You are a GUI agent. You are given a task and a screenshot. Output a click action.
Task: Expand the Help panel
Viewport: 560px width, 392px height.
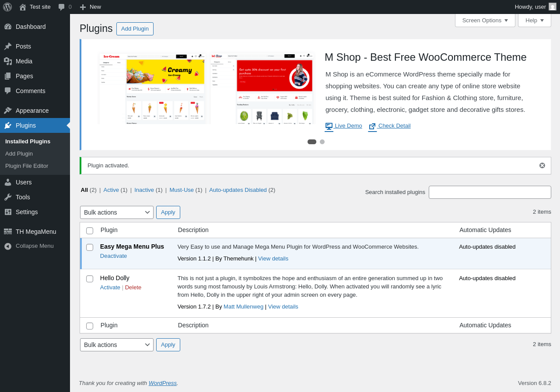[535, 20]
